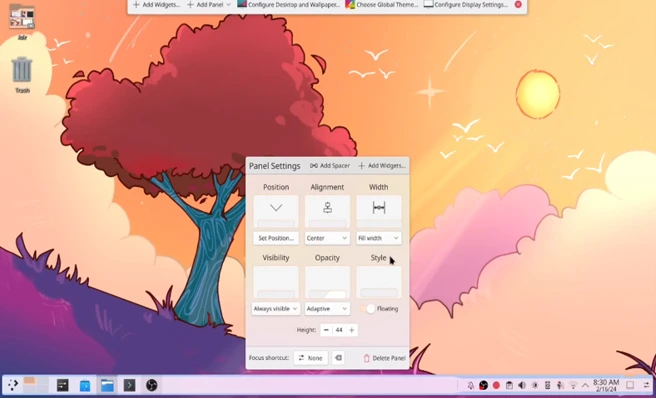This screenshot has width=656, height=399.
Task: Click the disk/device notifier tray icon
Action: [547, 385]
